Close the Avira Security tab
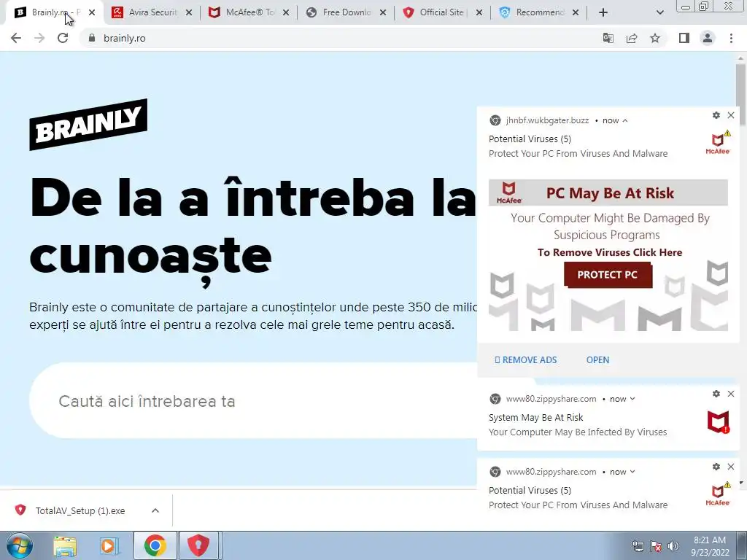Image resolution: width=747 pixels, height=560 pixels. [189, 13]
